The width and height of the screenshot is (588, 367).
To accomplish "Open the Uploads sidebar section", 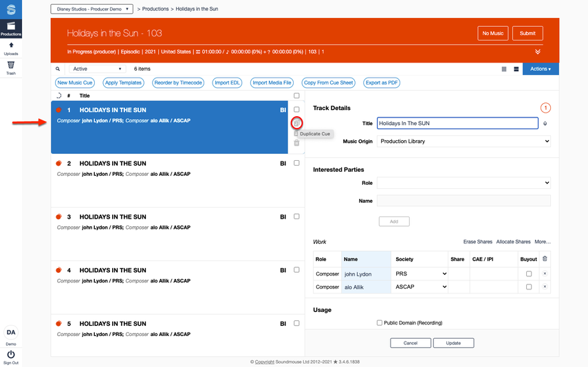I will 11,49.
